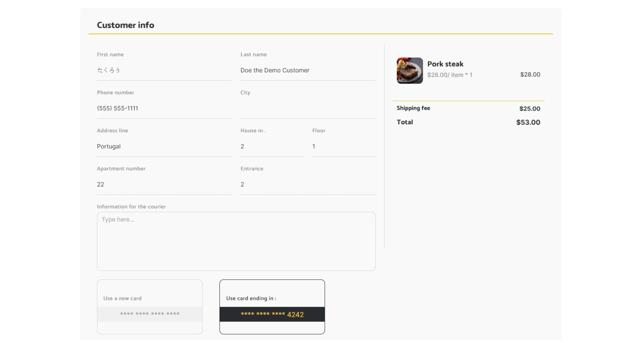Screen dimensions: 644x343
Task: Focus the Floor input field
Action: click(343, 146)
